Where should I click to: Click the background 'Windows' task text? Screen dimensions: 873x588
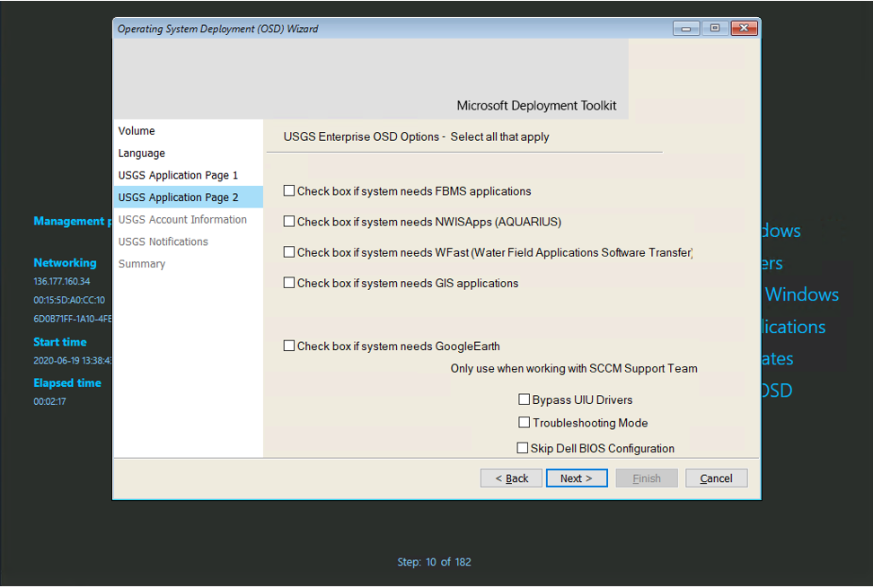point(802,294)
